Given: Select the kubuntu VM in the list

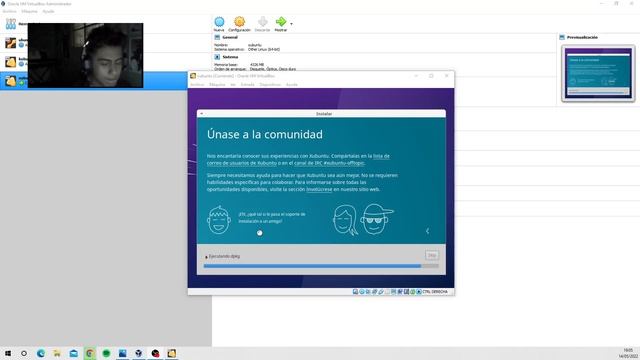Looking at the screenshot, I should pos(11,62).
